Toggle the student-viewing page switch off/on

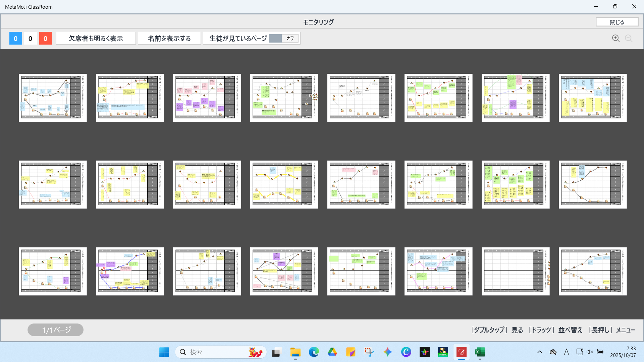coord(283,38)
